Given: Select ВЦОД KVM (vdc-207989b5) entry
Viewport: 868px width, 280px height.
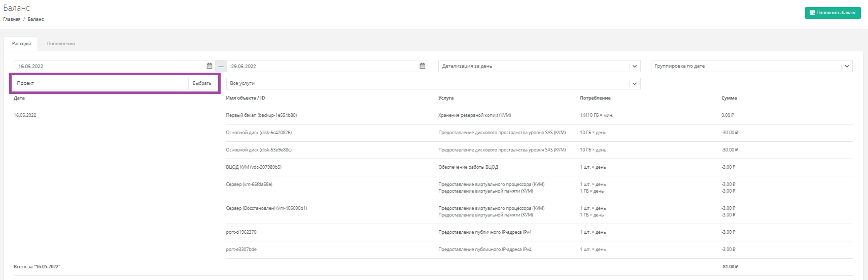Looking at the screenshot, I should 254,167.
